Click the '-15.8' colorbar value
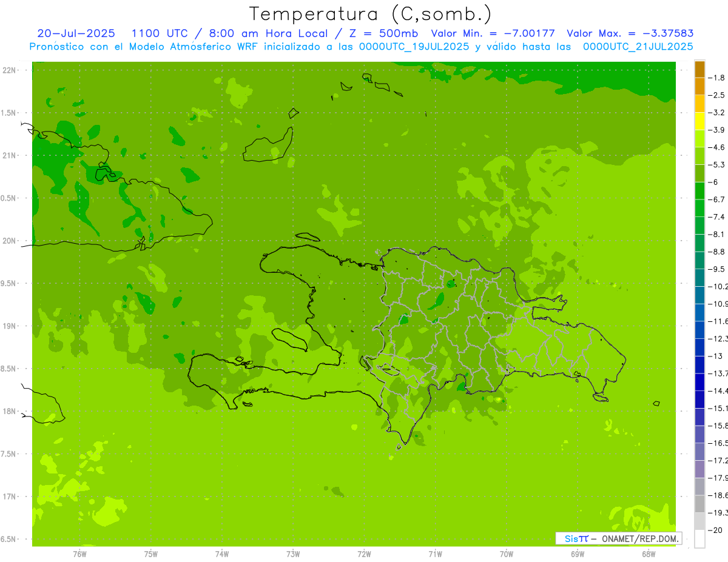This screenshot has width=728, height=562. tap(718, 426)
